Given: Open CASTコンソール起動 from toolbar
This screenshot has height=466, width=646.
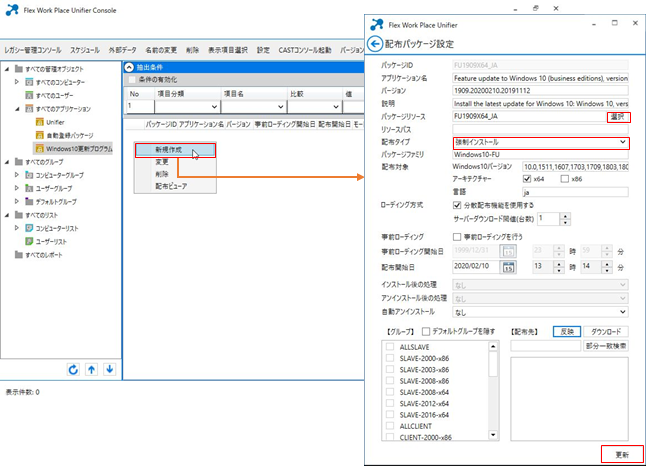Looking at the screenshot, I should pyautogui.click(x=304, y=50).
